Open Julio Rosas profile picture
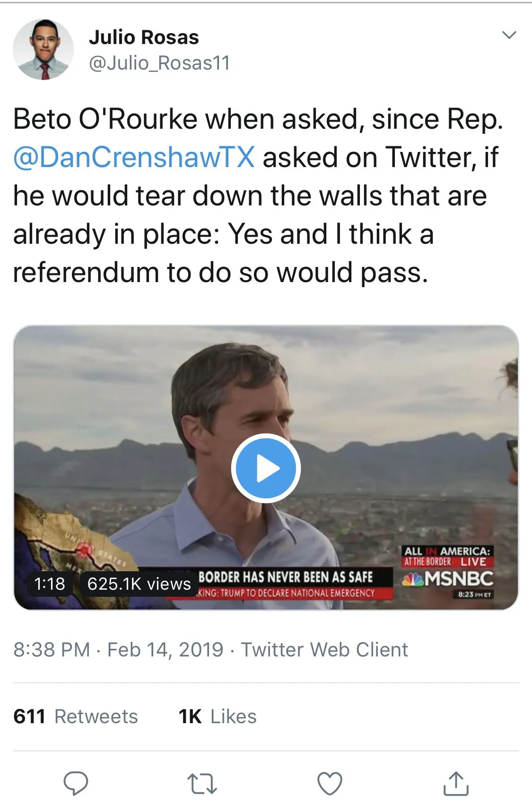Viewport: 532px width, 806px height. click(44, 49)
